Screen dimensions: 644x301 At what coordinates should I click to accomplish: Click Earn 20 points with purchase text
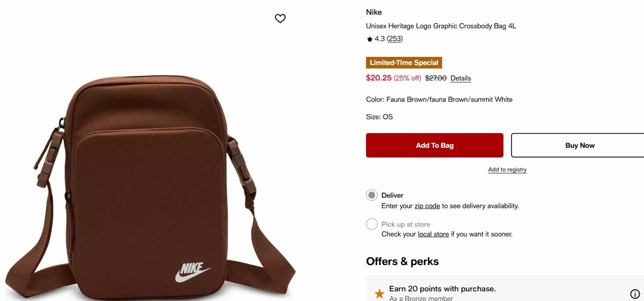(x=442, y=289)
